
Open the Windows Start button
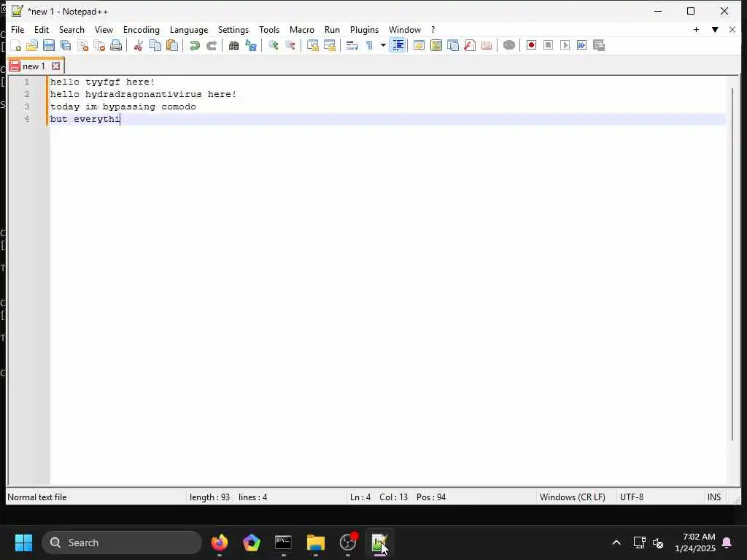coord(24,542)
